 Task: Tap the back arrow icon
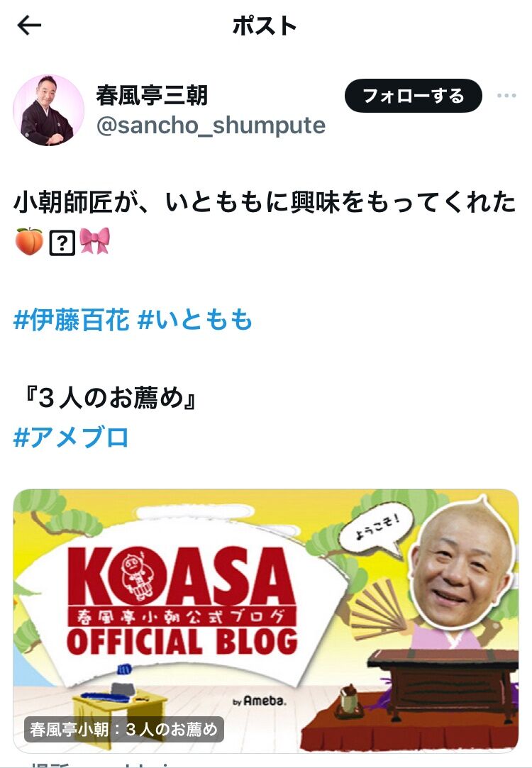(29, 26)
